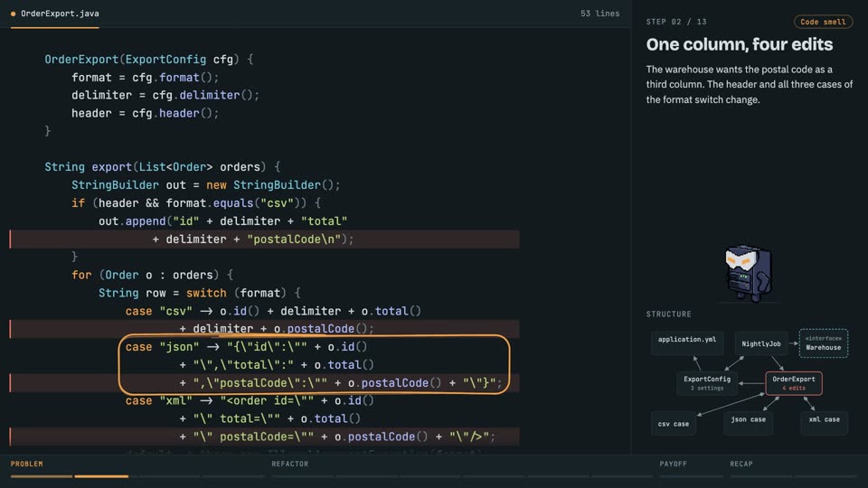Click the '53 lines' counter
Image resolution: width=868 pixels, height=488 pixels.
coord(599,14)
